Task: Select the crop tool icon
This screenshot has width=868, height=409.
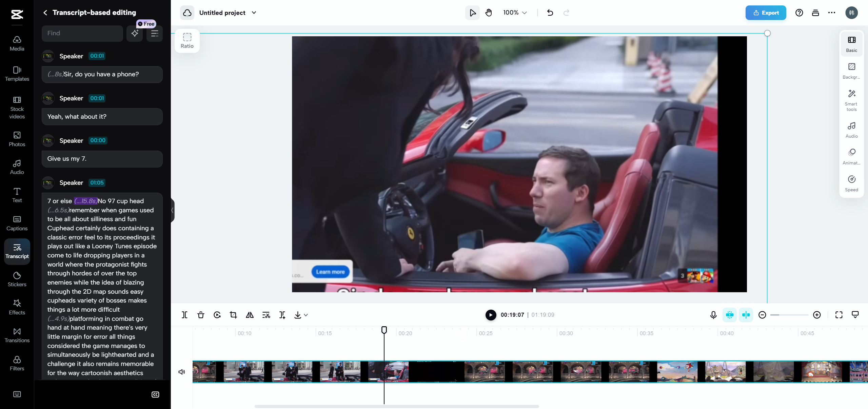Action: 233,315
